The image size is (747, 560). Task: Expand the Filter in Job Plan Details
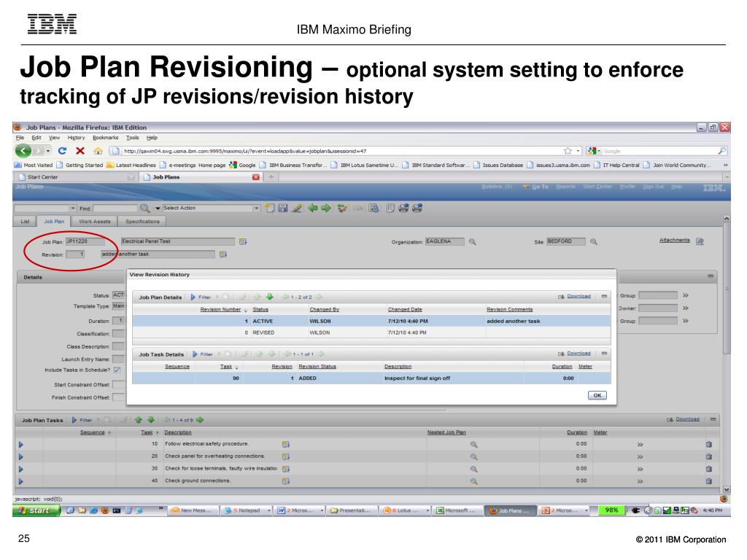[x=201, y=297]
